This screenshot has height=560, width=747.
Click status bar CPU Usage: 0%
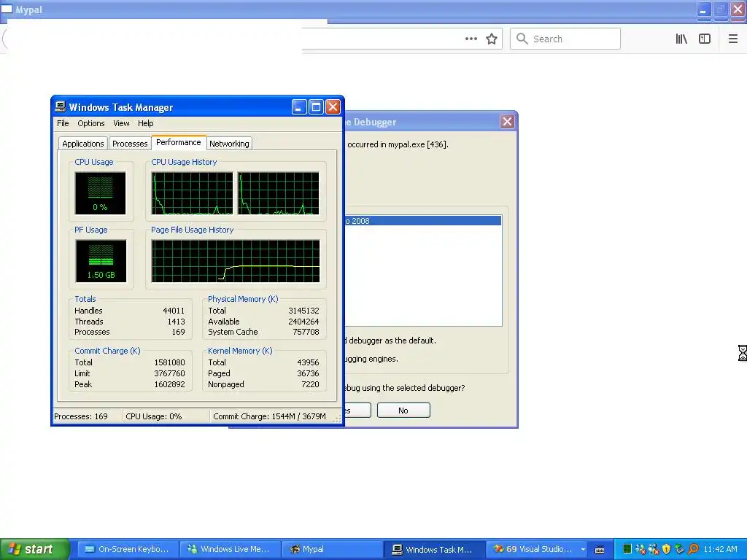(153, 416)
